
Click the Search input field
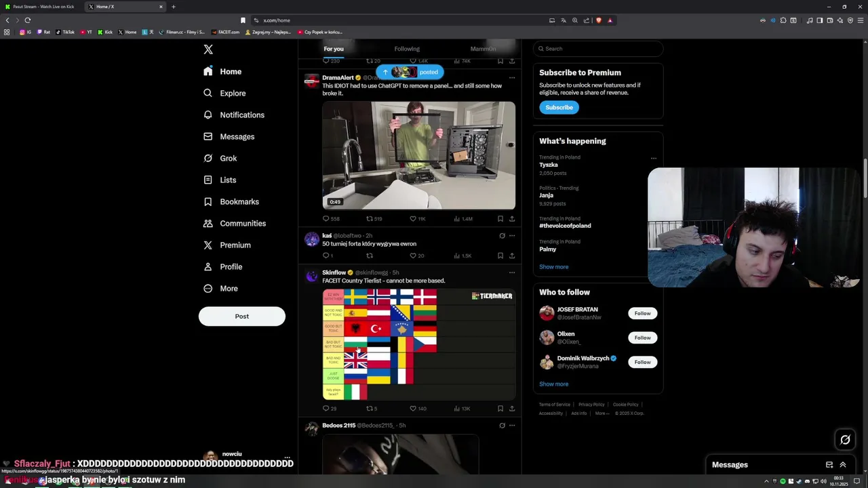pyautogui.click(x=598, y=49)
